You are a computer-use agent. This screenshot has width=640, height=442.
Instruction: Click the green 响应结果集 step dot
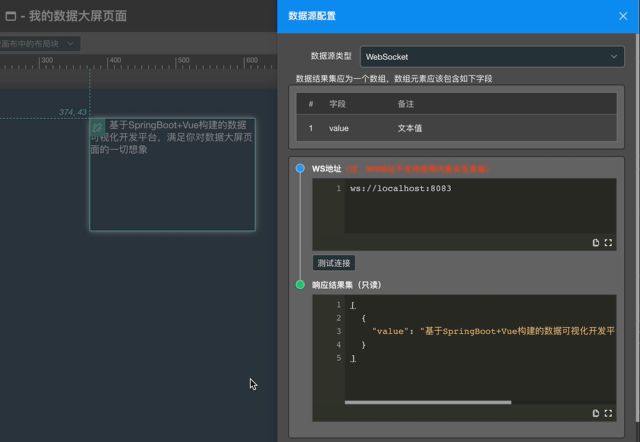[x=300, y=284]
